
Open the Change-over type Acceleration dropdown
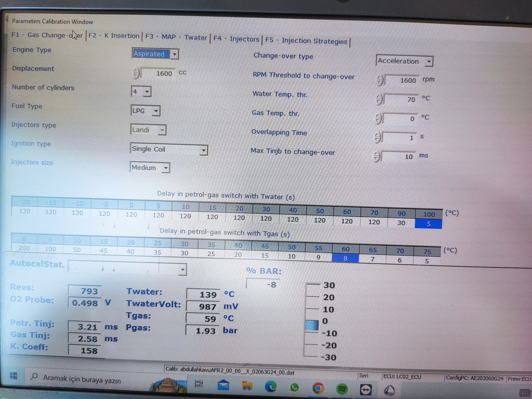coord(429,62)
